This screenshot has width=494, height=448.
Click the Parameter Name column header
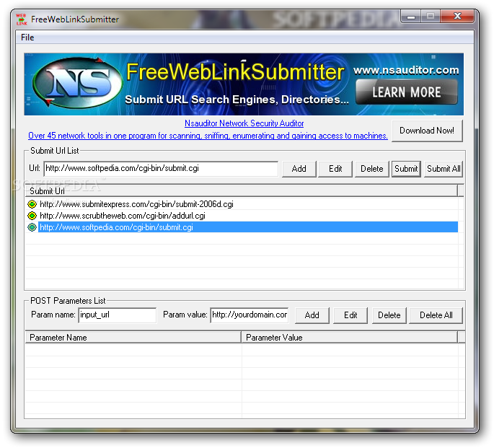tap(133, 338)
